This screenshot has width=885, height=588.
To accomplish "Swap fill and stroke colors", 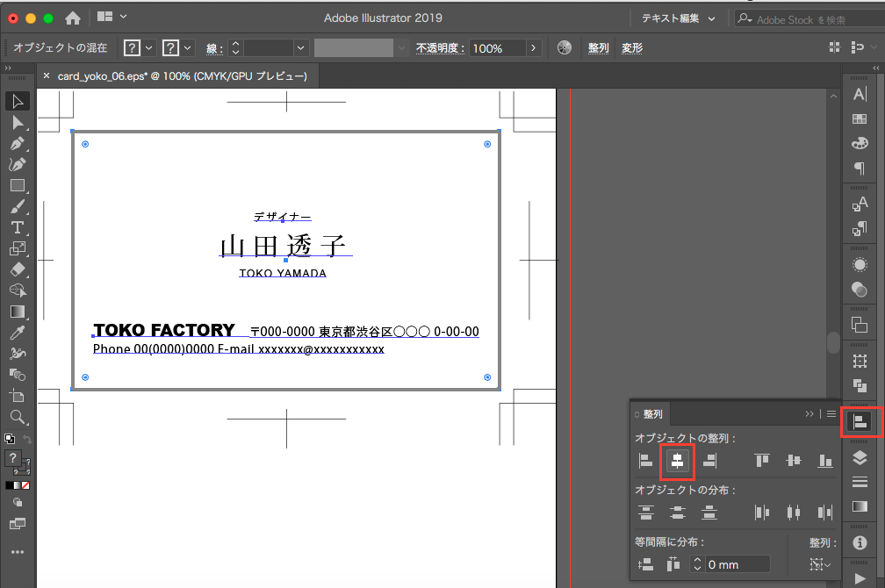I will [27, 439].
